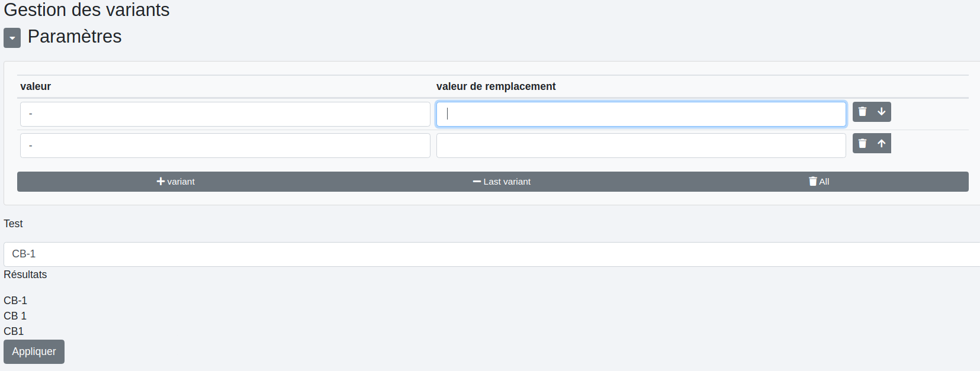Move the first variant row down
This screenshot has height=371, width=980.
point(881,112)
